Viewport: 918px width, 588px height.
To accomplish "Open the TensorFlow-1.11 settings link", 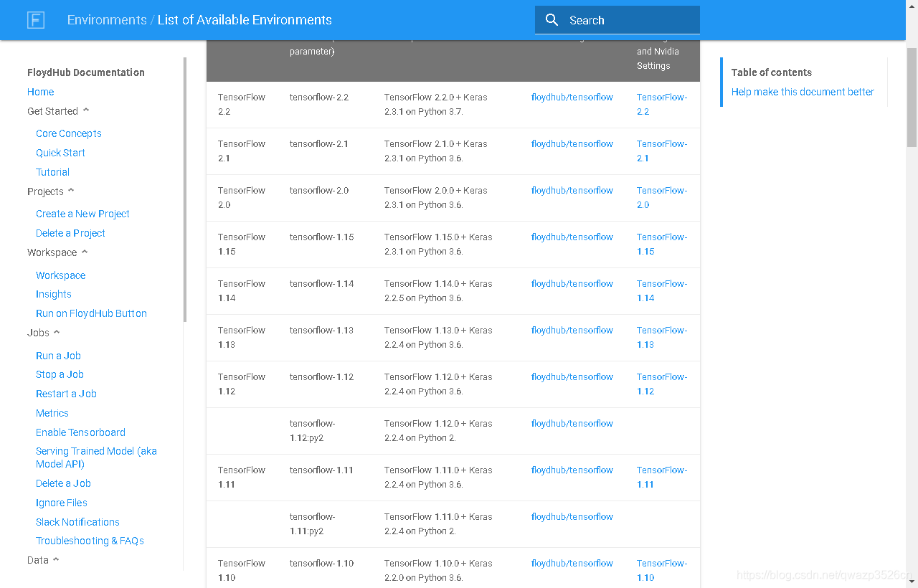I will pyautogui.click(x=662, y=477).
